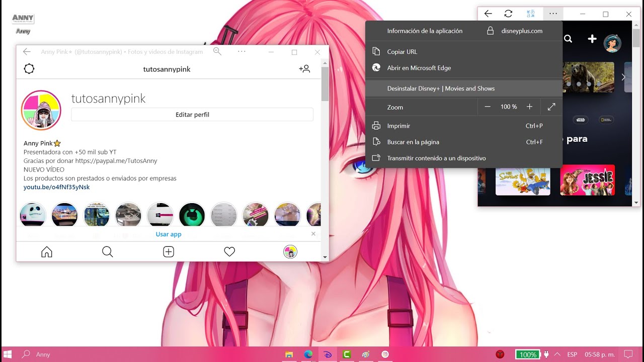Select Anny desktop shortcut icon
Image resolution: width=644 pixels, height=362 pixels.
coord(23,23)
